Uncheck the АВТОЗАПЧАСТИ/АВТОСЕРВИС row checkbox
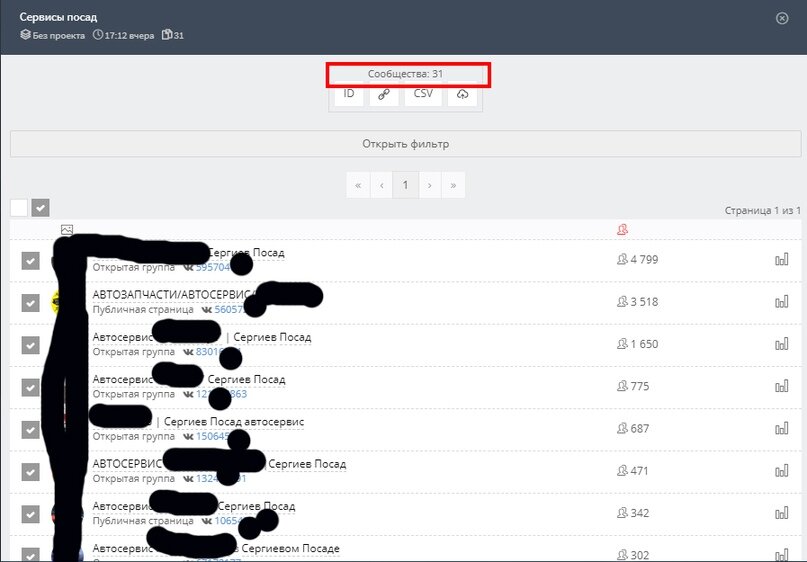 tap(30, 303)
